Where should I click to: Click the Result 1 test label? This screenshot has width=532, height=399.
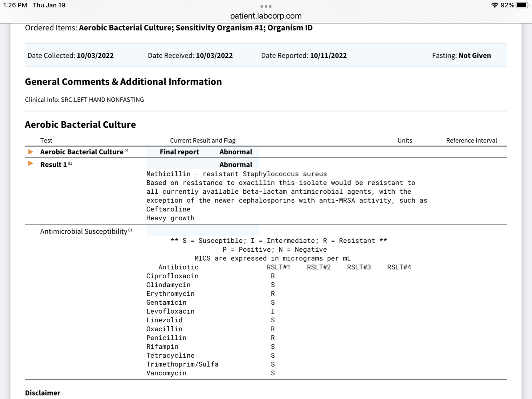click(53, 165)
